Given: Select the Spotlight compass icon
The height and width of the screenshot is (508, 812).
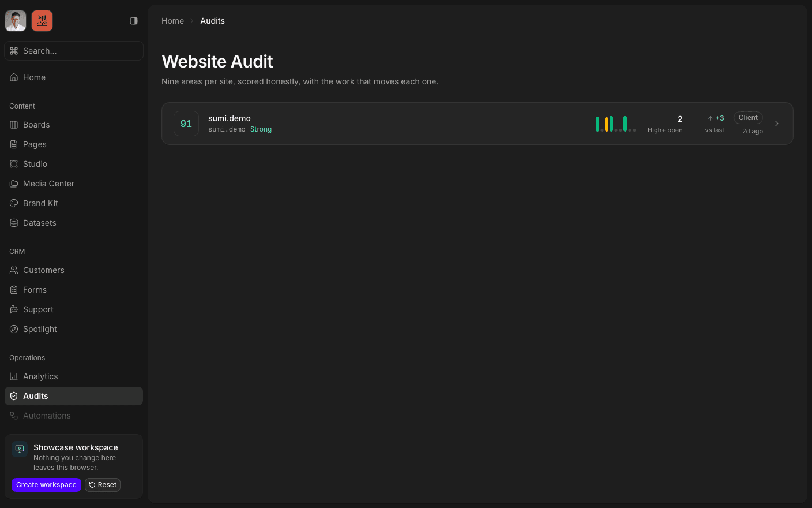Looking at the screenshot, I should pos(14,329).
